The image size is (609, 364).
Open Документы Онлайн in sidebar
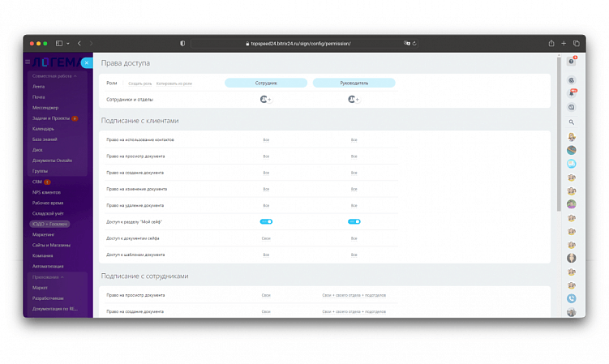pos(52,161)
